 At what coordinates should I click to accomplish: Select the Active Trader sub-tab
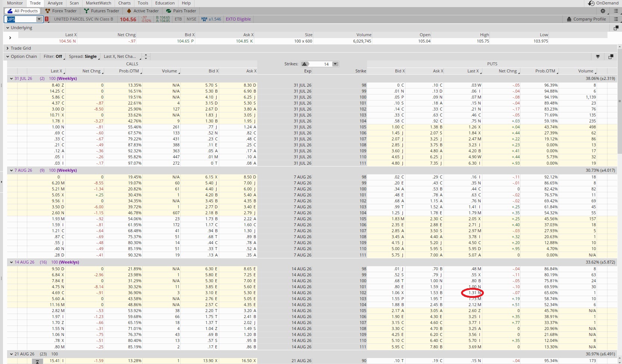(x=143, y=11)
